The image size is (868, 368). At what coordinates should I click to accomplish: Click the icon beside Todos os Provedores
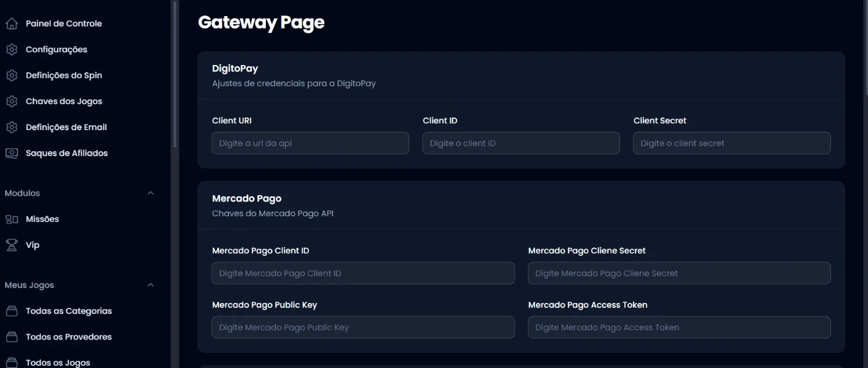click(x=11, y=337)
